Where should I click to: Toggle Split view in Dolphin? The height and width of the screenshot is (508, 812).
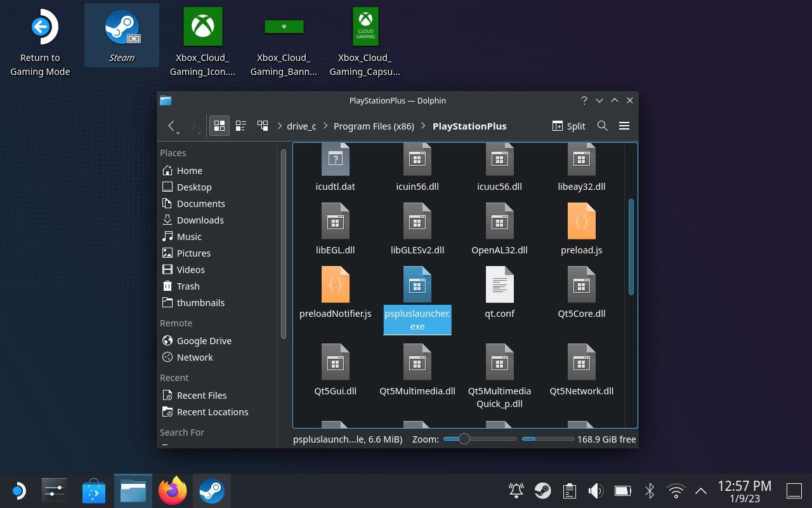tap(569, 126)
